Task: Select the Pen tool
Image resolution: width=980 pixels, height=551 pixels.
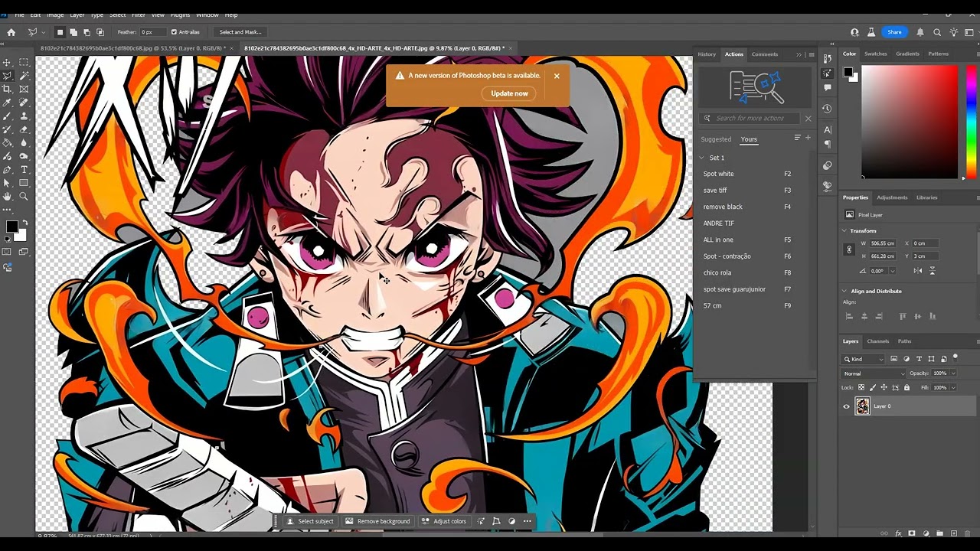Action: point(8,170)
